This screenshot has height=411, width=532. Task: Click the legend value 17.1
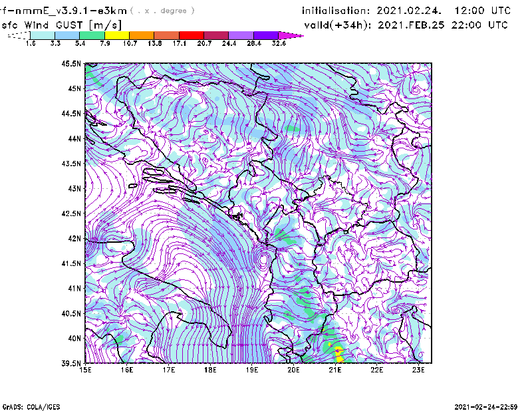(180, 43)
